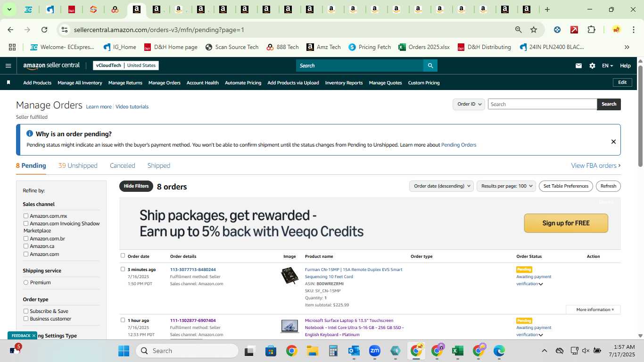Select the Premium shipping service radio button
The height and width of the screenshot is (362, 644).
(x=26, y=282)
